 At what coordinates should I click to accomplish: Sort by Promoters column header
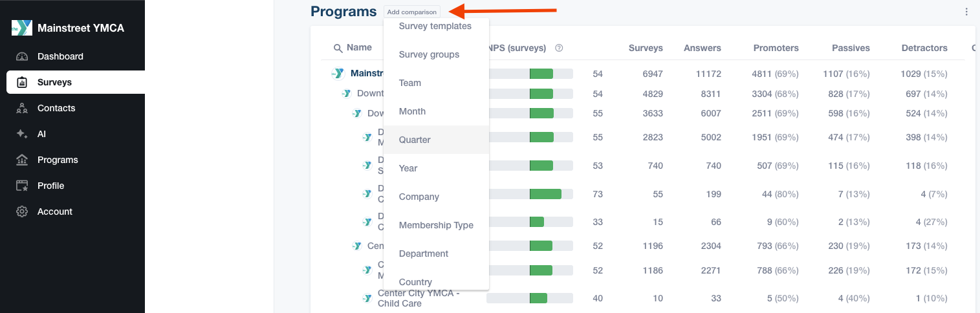click(776, 48)
